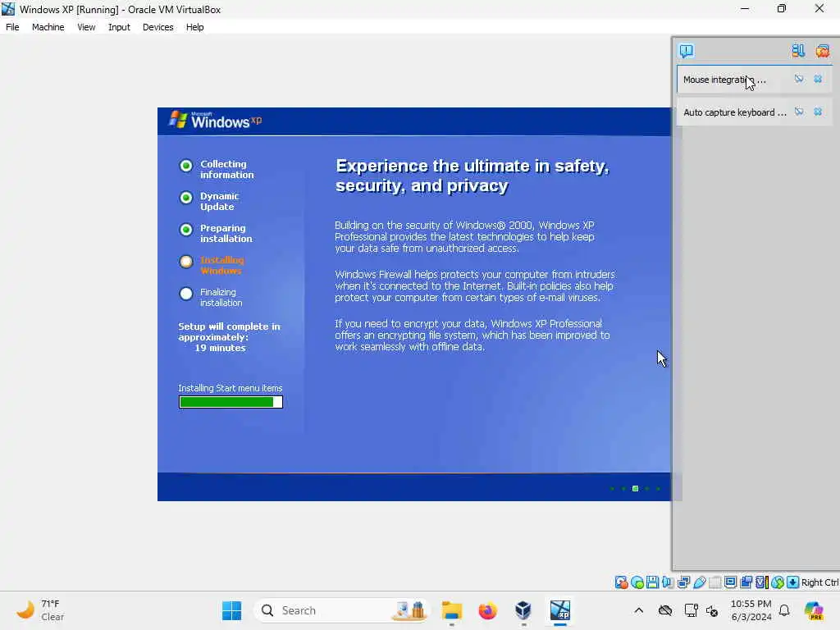
Task: Open File Explorer from the taskbar
Action: (452, 610)
